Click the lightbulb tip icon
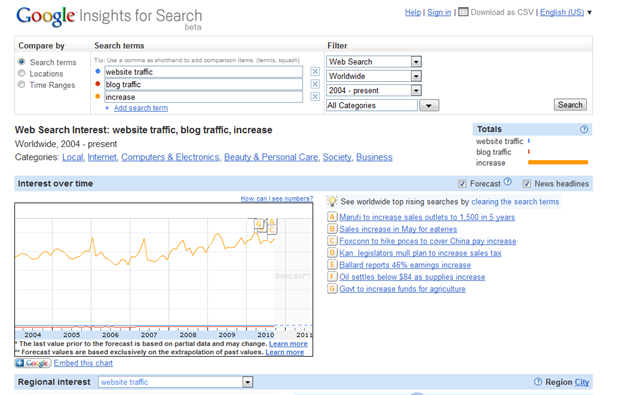 [x=332, y=202]
